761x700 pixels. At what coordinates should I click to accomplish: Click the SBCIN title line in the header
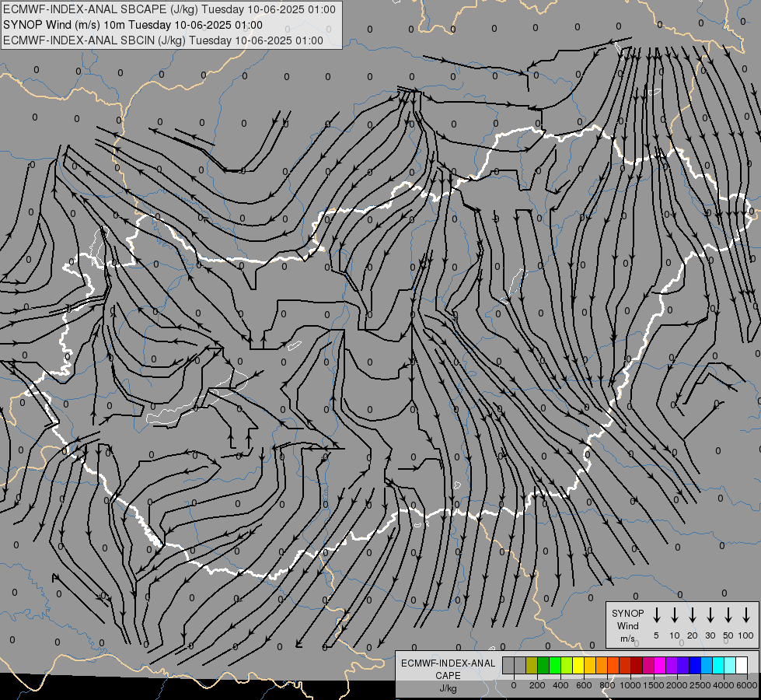pos(163,40)
